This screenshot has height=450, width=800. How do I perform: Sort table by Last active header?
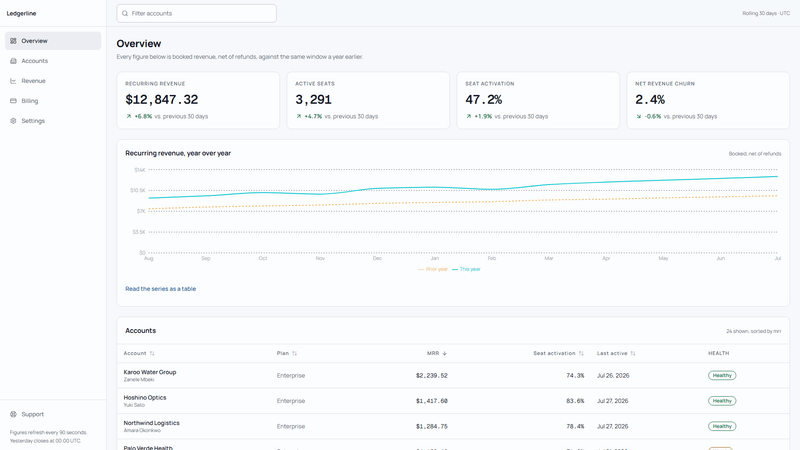click(x=616, y=353)
